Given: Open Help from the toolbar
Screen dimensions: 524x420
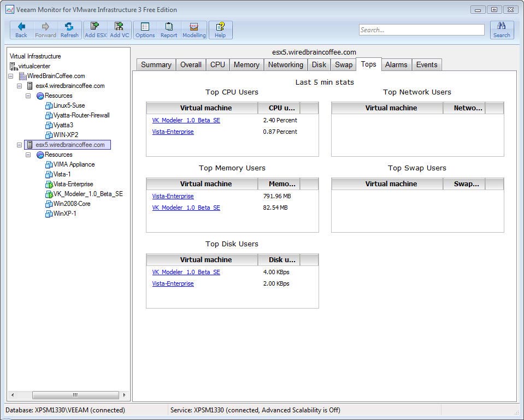Looking at the screenshot, I should coord(220,30).
